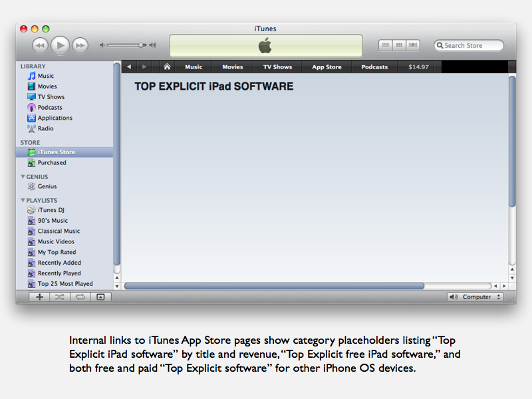Screen dimensions: 532x399
Task: Click the store page scroll up arrow
Action: (512, 269)
